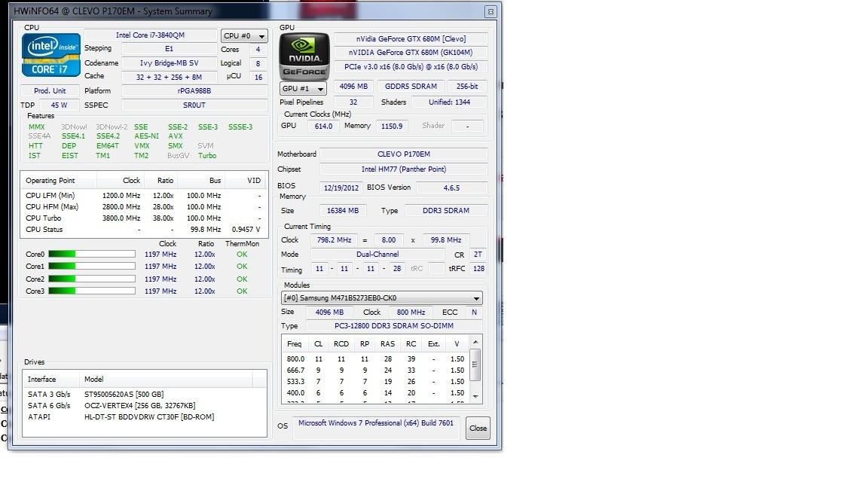Click the OS Windows 7 Professional field
The width and height of the screenshot is (868, 488).
coord(376,428)
